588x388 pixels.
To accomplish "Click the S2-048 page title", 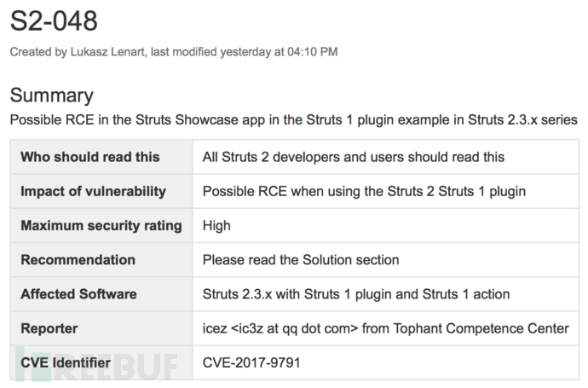I will pyautogui.click(x=54, y=20).
